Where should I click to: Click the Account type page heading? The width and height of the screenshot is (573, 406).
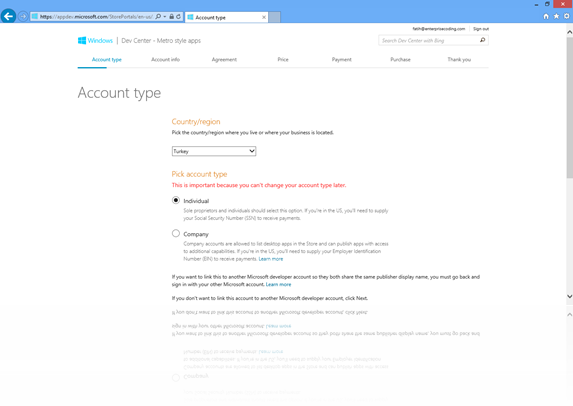coord(119,93)
